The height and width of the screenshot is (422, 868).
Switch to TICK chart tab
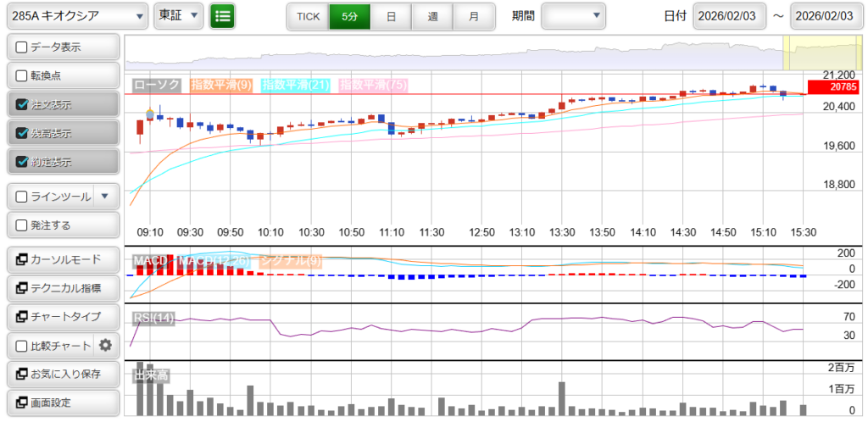tap(308, 16)
